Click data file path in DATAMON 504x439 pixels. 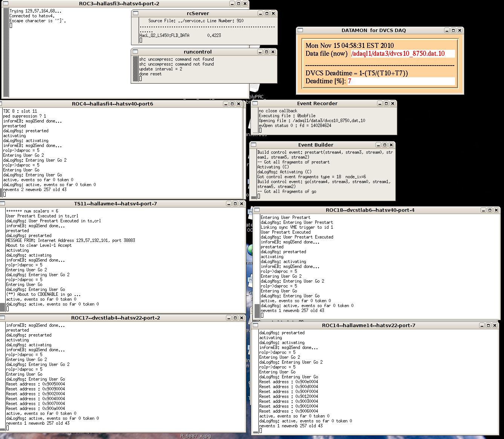pyautogui.click(x=398, y=54)
